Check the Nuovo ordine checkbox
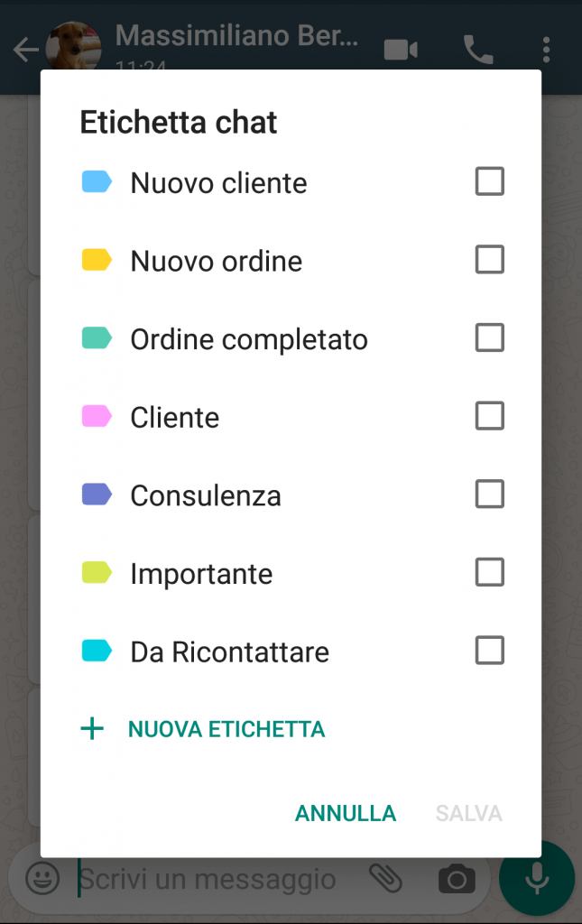 point(489,261)
